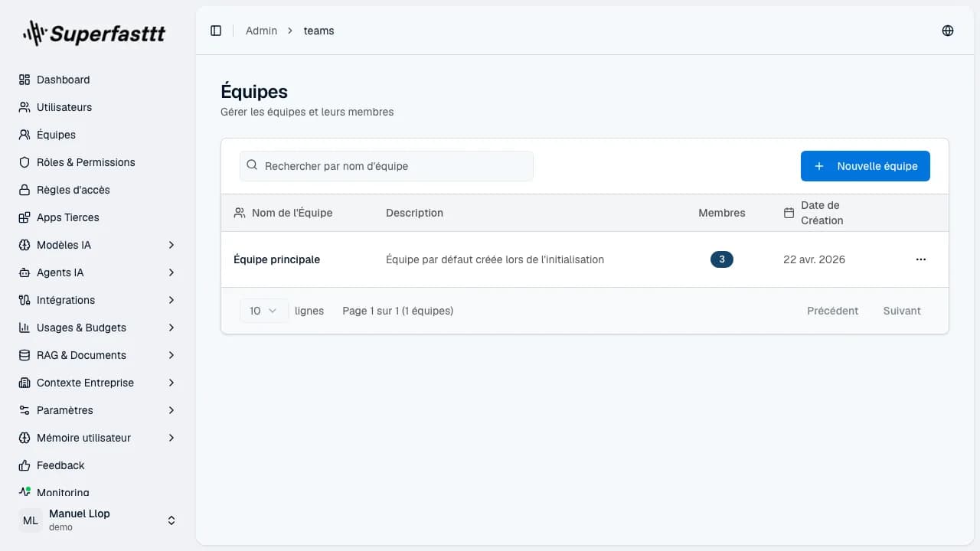
Task: Click the Règles d'accès lock icon
Action: click(x=24, y=190)
